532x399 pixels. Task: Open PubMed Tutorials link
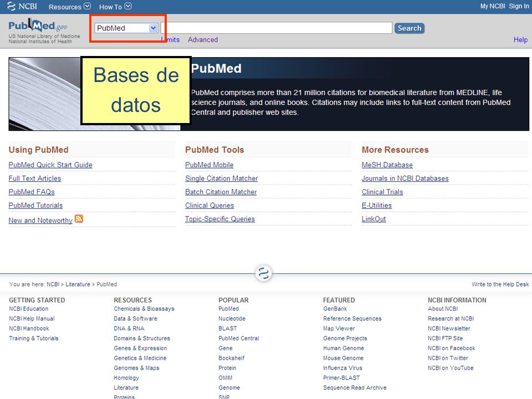coord(35,206)
